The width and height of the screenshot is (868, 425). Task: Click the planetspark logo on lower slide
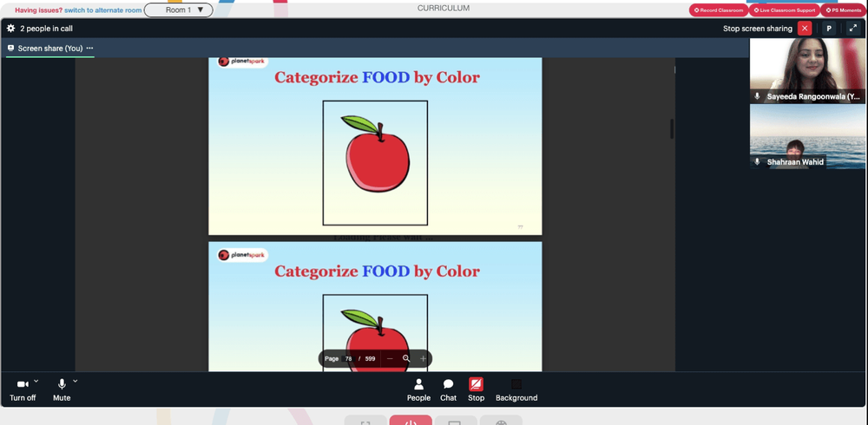coord(242,254)
